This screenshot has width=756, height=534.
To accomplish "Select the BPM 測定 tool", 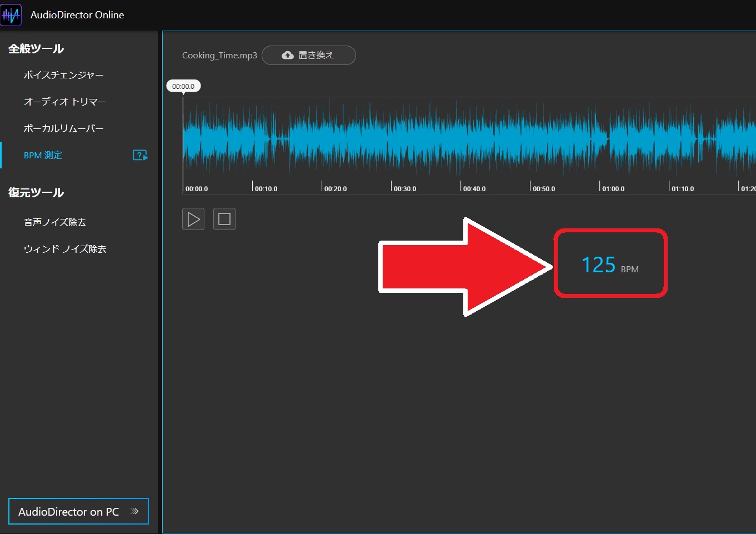I will 43,155.
